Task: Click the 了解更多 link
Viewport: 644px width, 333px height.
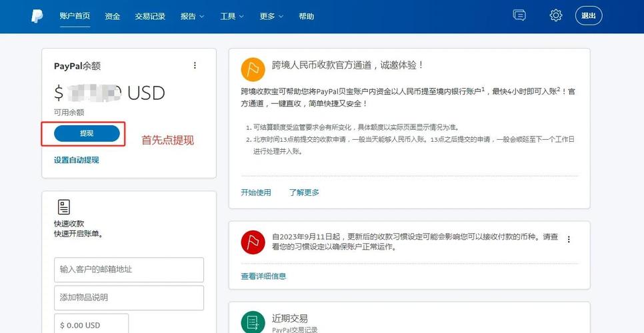Action: (x=304, y=192)
